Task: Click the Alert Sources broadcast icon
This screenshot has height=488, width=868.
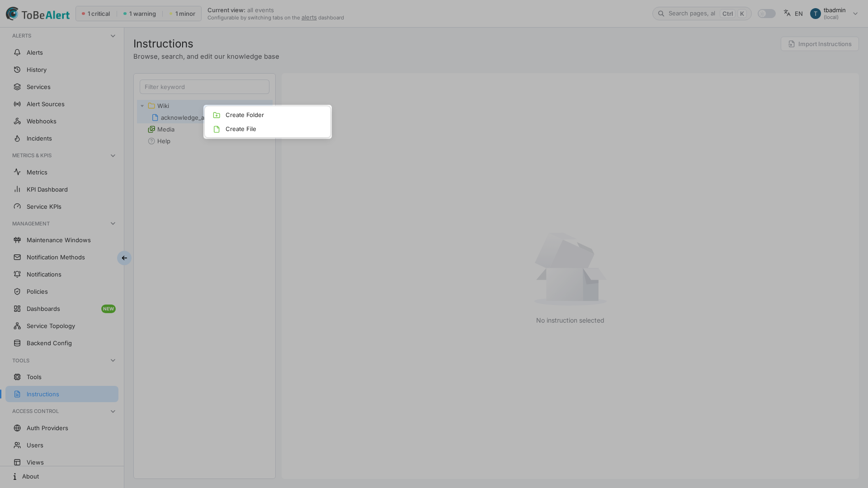Action: coord(17,104)
